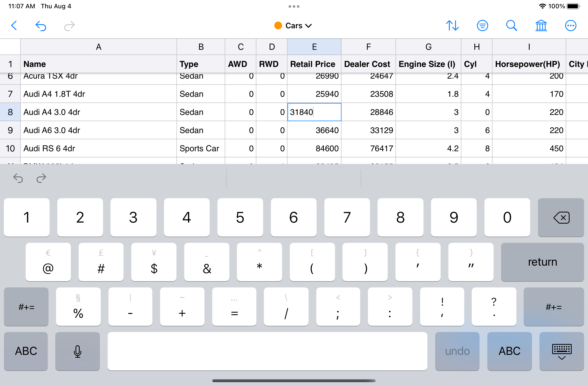
Task: Select column I header
Action: pos(529,47)
